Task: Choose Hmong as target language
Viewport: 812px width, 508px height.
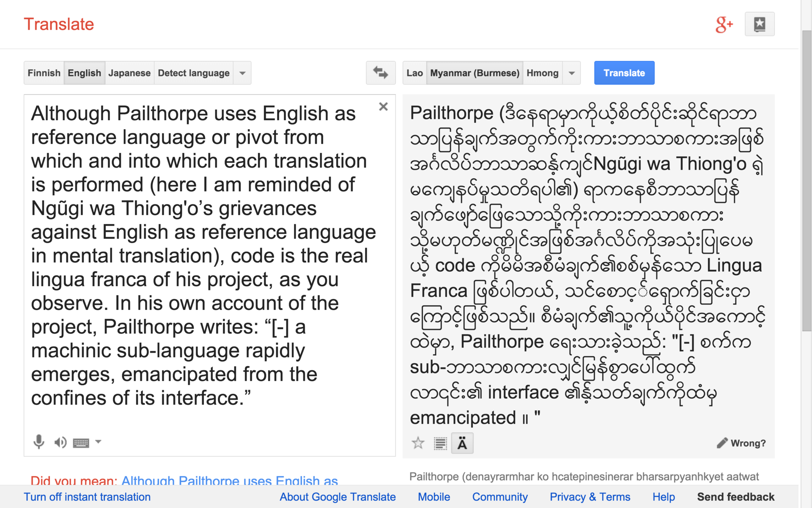Action: click(x=542, y=73)
